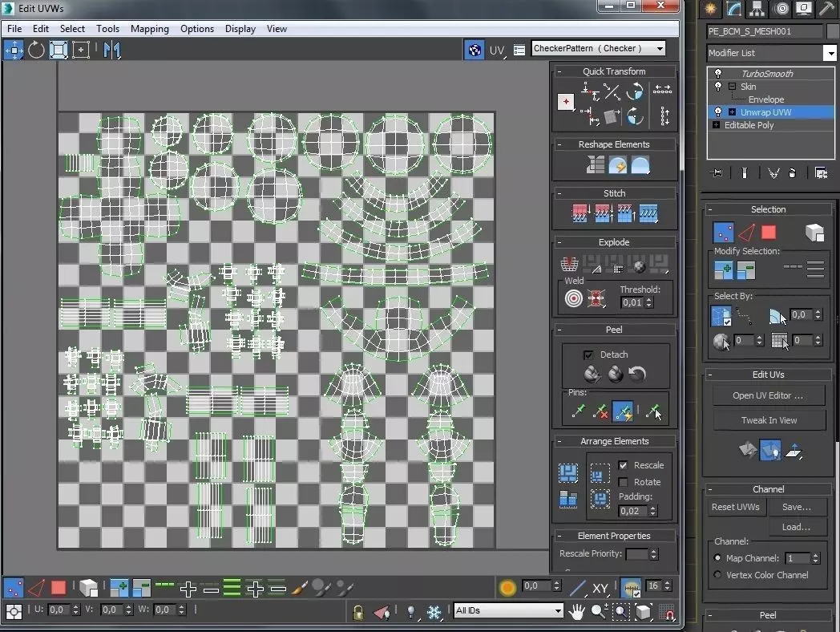Click the Reset Peel icon in the Peel rollout
The width and height of the screenshot is (840, 632).
(637, 374)
